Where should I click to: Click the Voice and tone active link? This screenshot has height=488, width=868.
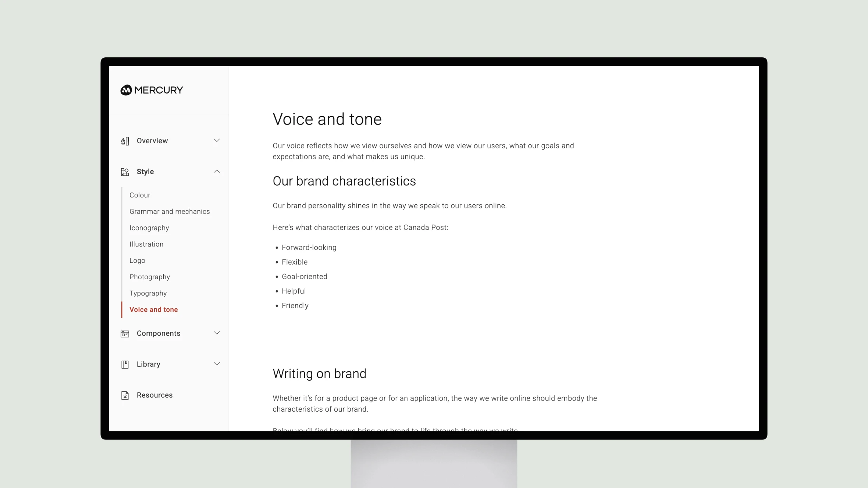pos(154,309)
